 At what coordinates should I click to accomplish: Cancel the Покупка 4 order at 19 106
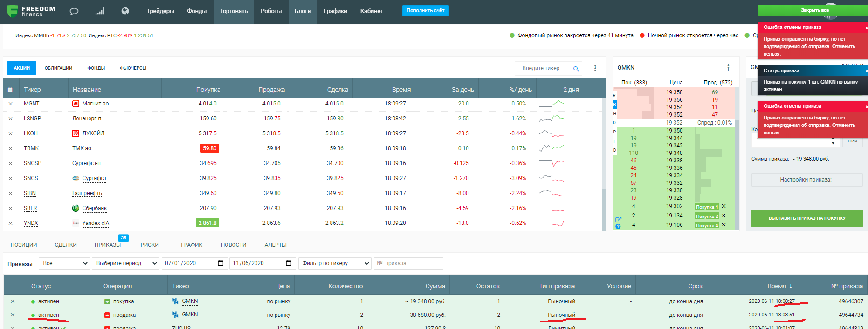click(x=723, y=225)
